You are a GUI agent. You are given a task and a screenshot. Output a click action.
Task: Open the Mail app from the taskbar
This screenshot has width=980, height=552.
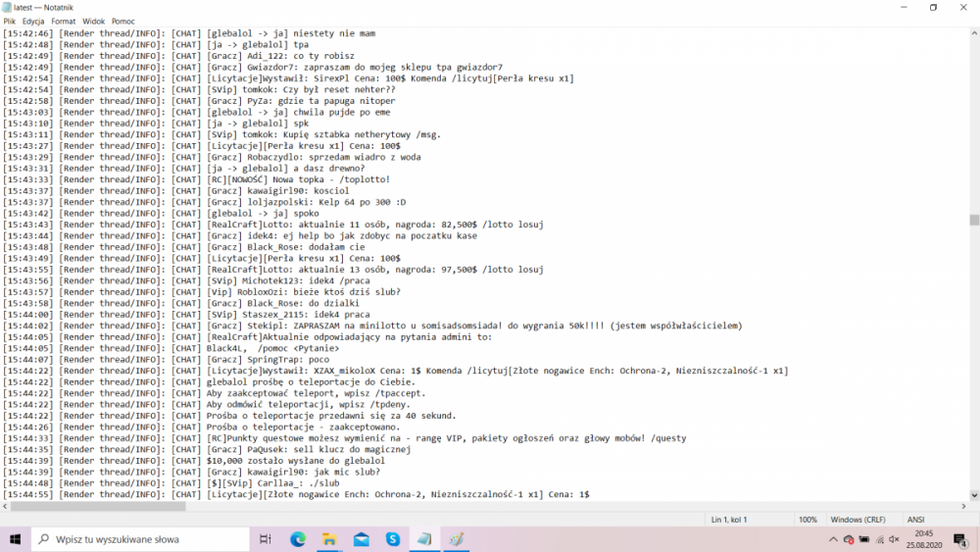(x=362, y=539)
